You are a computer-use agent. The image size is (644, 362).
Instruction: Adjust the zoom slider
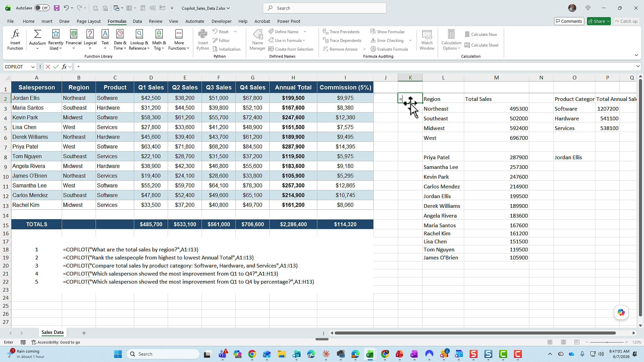click(607, 342)
